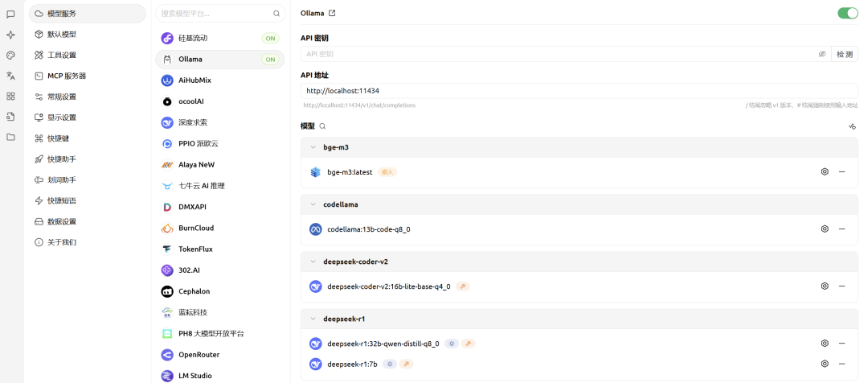
Task: Open the palette painting icon in left rail
Action: [10, 56]
